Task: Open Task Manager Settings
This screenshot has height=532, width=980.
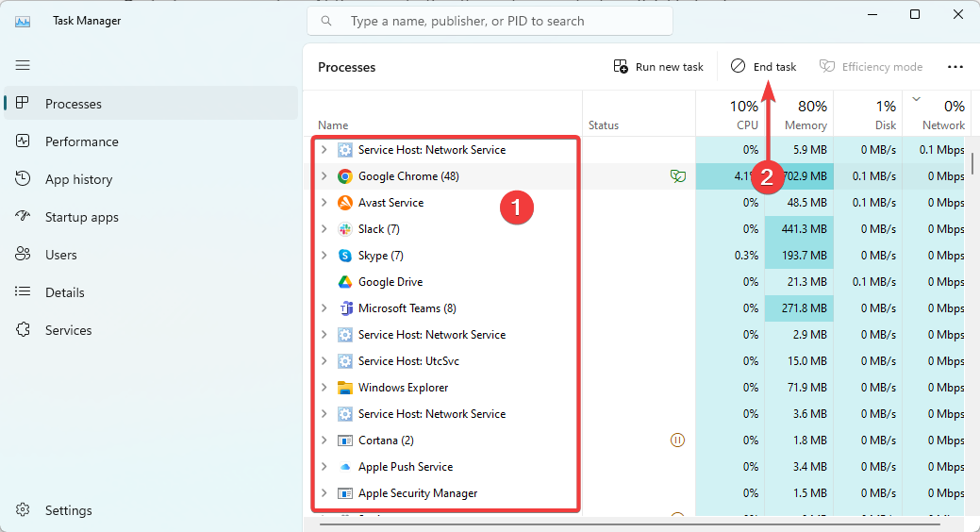Action: point(151,510)
